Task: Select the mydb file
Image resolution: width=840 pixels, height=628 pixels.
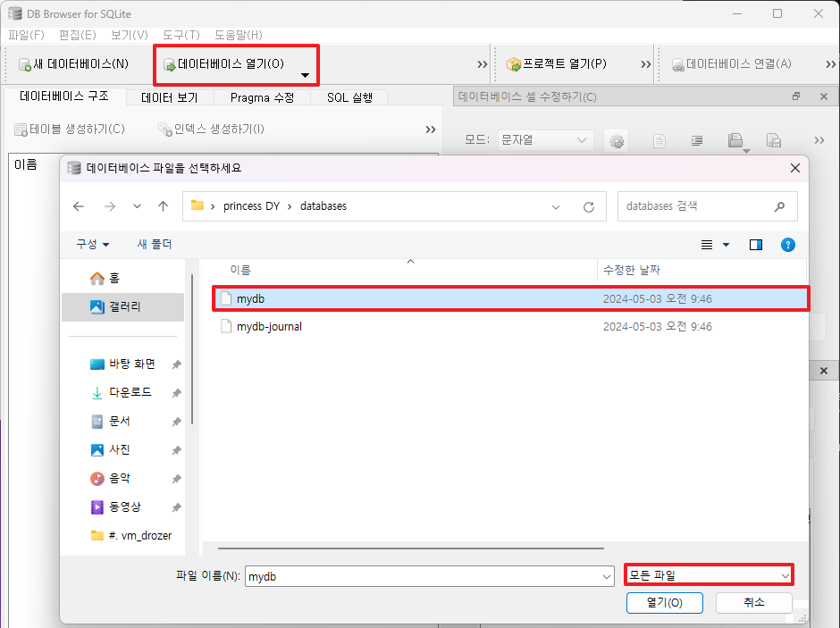Action: [x=511, y=298]
